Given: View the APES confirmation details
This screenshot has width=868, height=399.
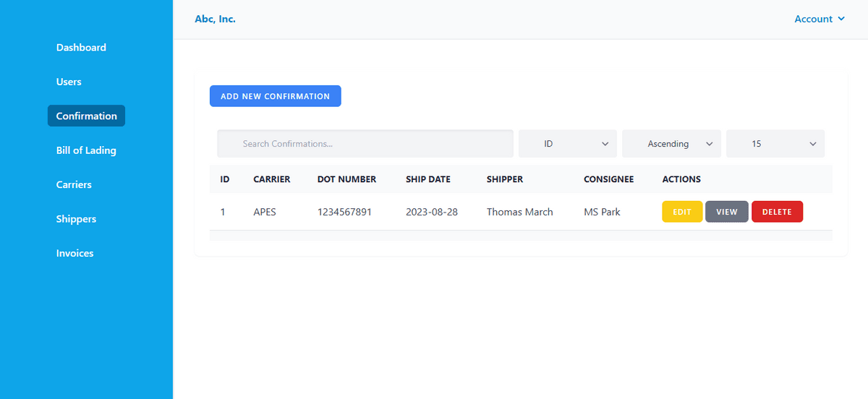Looking at the screenshot, I should pyautogui.click(x=726, y=212).
